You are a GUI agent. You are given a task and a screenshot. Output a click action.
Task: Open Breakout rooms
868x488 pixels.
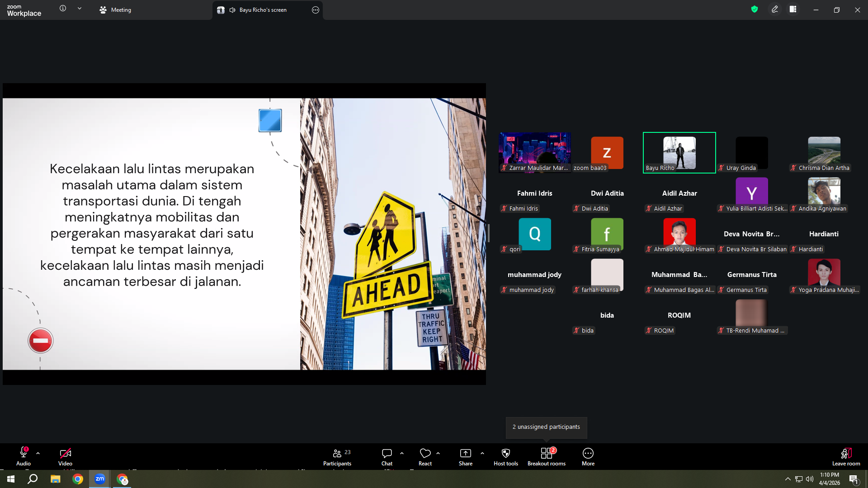547,456
